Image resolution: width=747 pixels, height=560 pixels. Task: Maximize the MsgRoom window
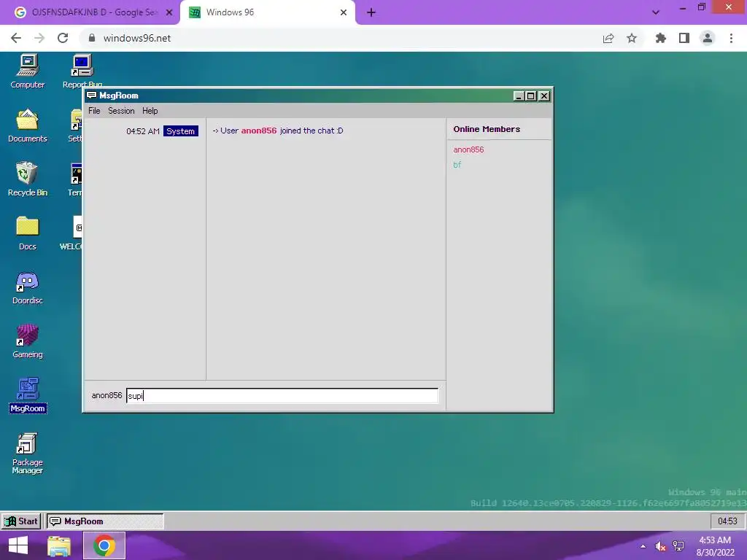(531, 96)
